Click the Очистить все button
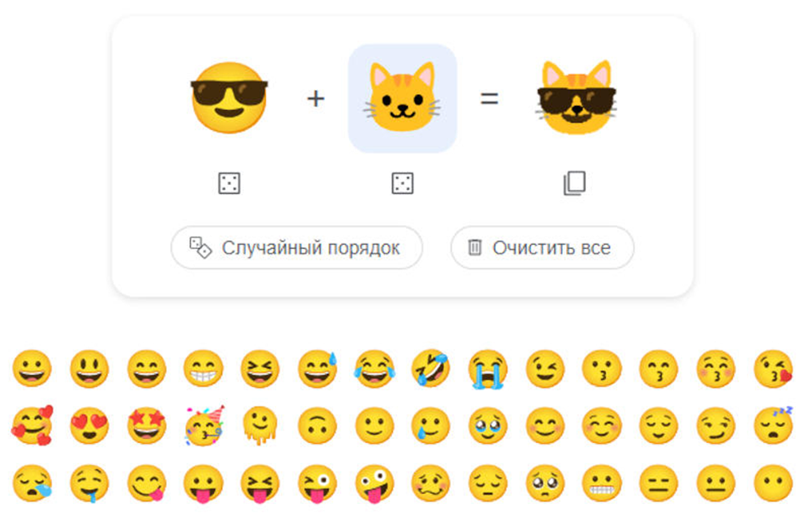 click(x=542, y=247)
